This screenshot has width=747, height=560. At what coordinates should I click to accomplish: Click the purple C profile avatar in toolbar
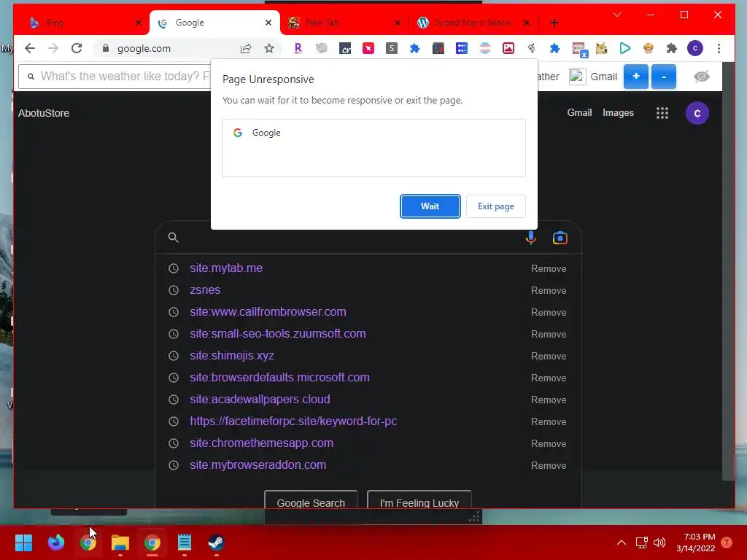click(x=695, y=48)
